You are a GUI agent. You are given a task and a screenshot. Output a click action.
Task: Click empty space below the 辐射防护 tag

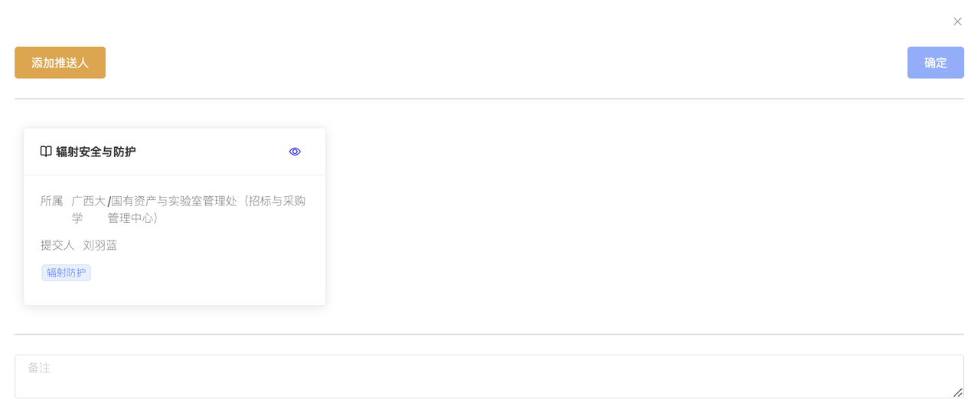coord(175,294)
